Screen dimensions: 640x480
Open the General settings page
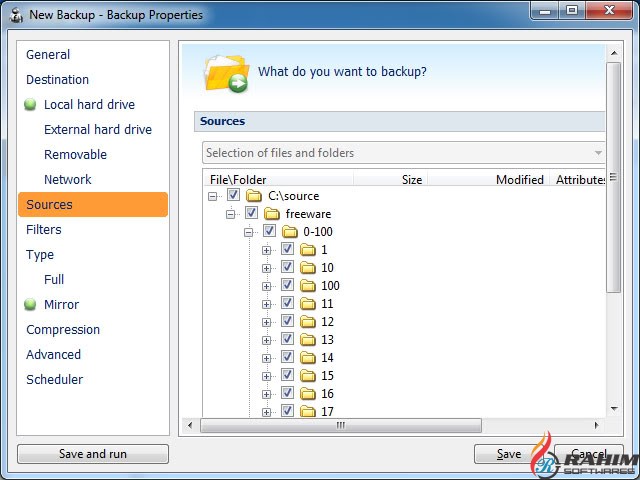pos(48,54)
